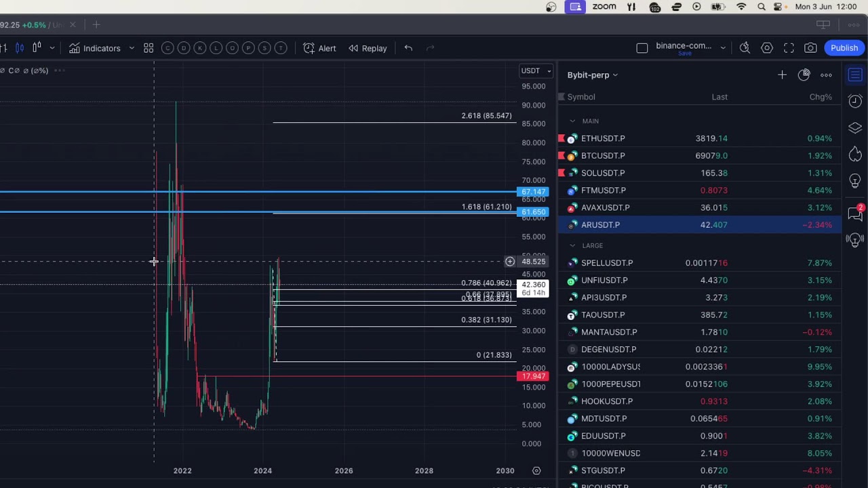Select BTCUSDT.P in watchlist

click(x=700, y=156)
